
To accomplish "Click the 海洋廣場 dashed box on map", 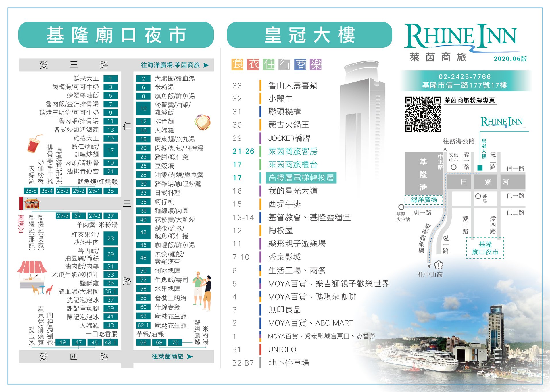I will click(x=424, y=200).
